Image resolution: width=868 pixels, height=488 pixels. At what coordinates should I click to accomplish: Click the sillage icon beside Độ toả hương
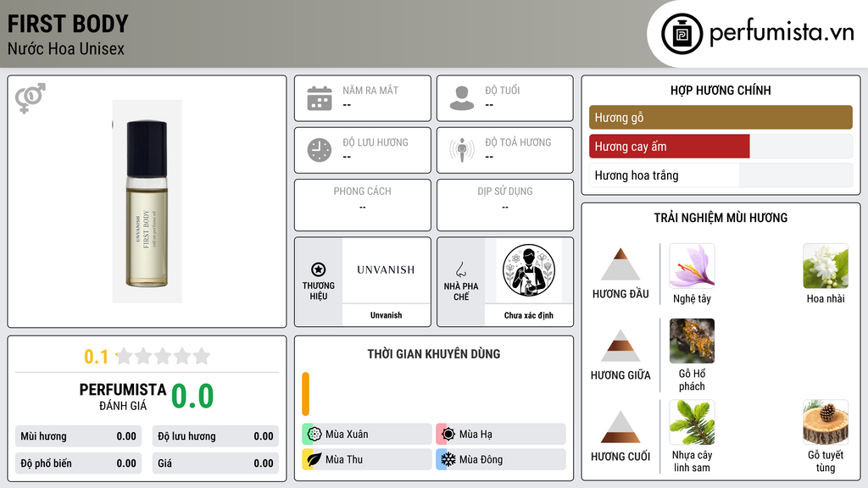462,150
